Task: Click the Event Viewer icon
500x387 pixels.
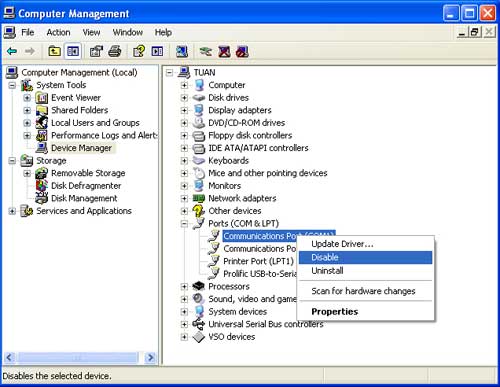Action: point(42,98)
